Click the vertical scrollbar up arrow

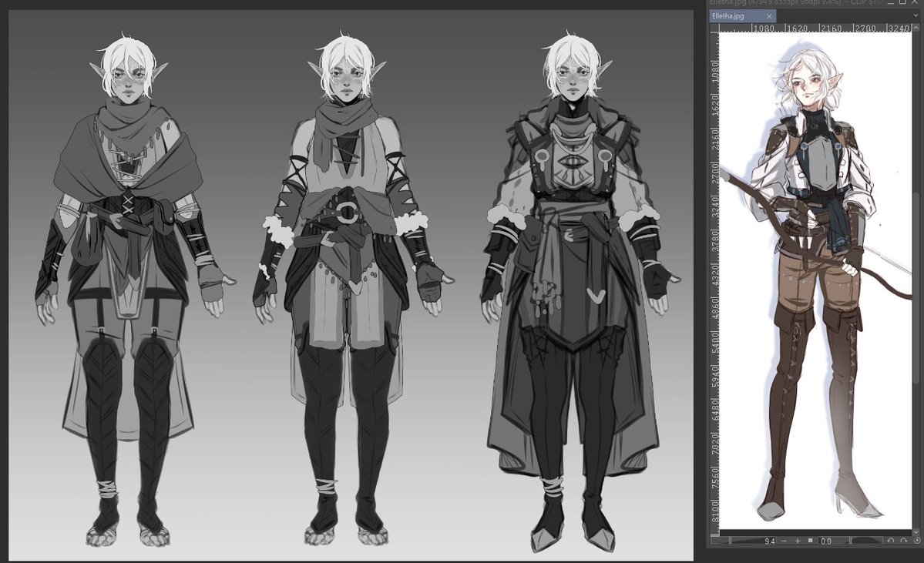click(x=916, y=28)
